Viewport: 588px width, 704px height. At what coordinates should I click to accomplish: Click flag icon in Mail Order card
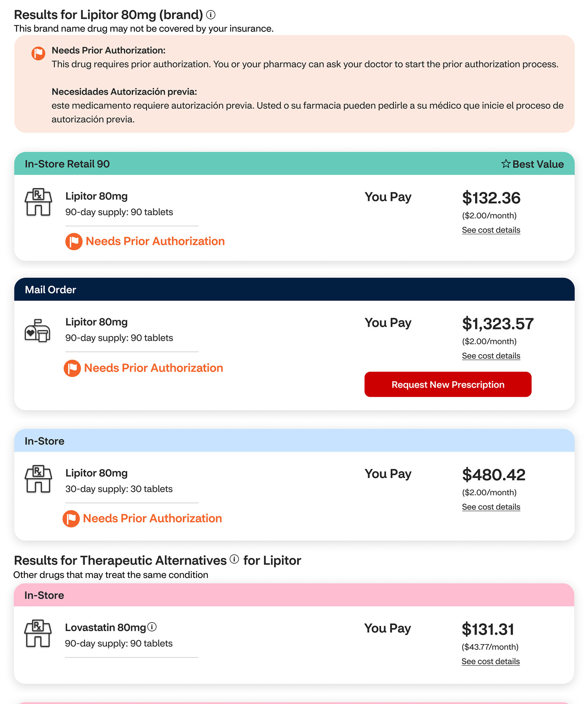click(72, 368)
